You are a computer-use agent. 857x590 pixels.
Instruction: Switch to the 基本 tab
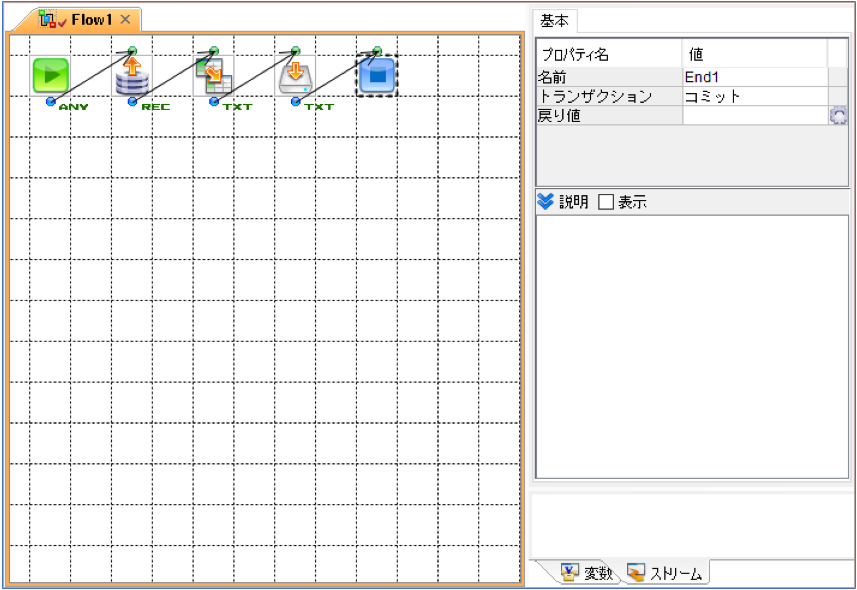(554, 21)
